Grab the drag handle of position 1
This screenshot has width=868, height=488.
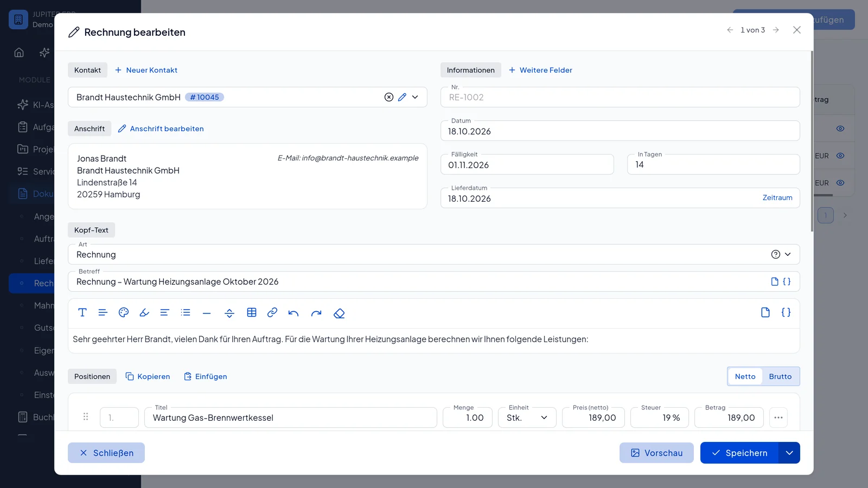[x=86, y=416]
